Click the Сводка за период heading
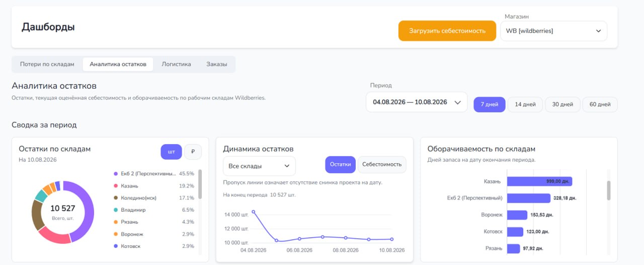 [44, 125]
